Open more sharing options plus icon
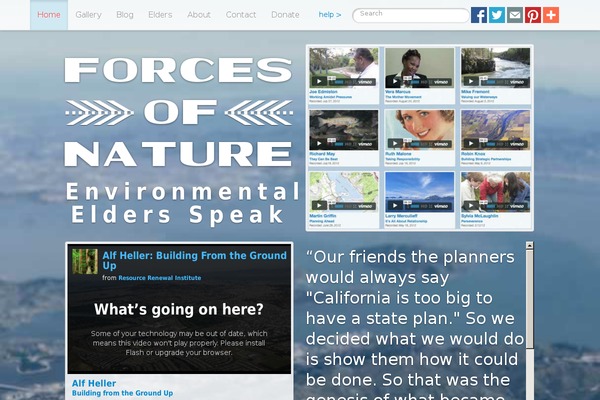600x400 pixels. pos(551,15)
